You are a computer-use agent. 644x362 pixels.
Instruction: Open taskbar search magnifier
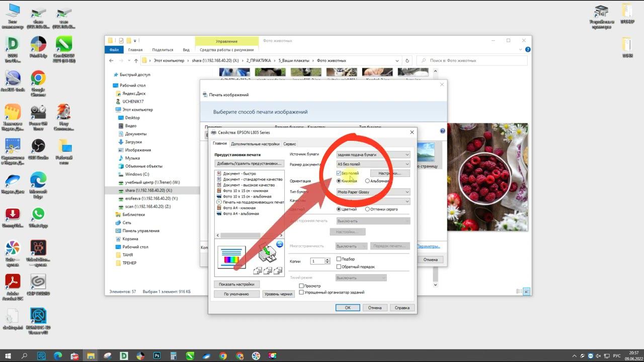(x=25, y=356)
